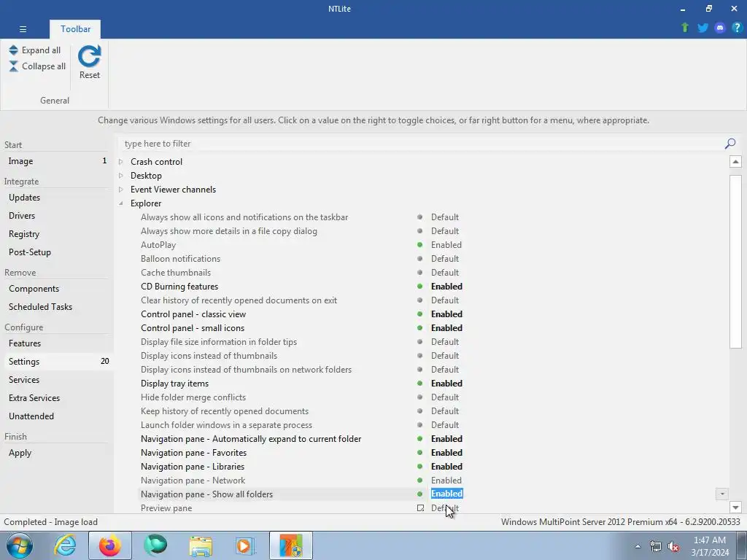Show hidden tray icons arrow
Image resolution: width=747 pixels, height=560 pixels.
point(638,547)
